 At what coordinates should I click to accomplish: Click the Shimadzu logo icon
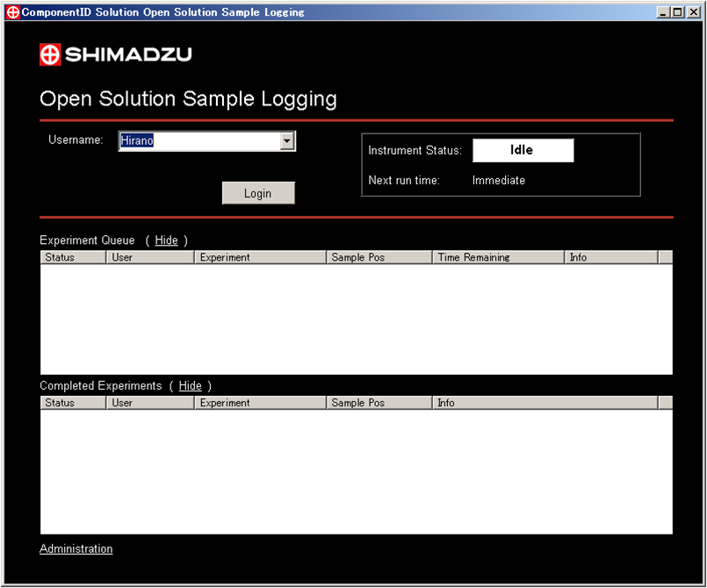point(50,54)
